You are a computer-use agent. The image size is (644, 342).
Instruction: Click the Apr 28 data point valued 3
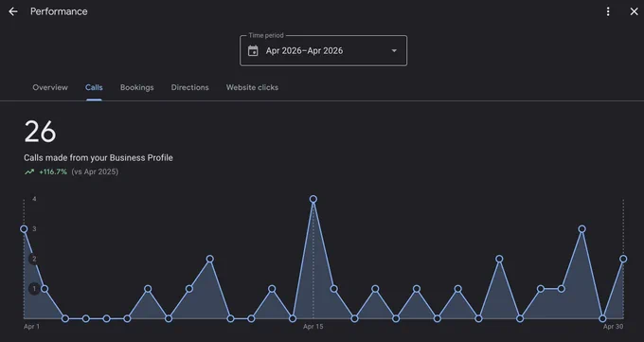click(581, 229)
